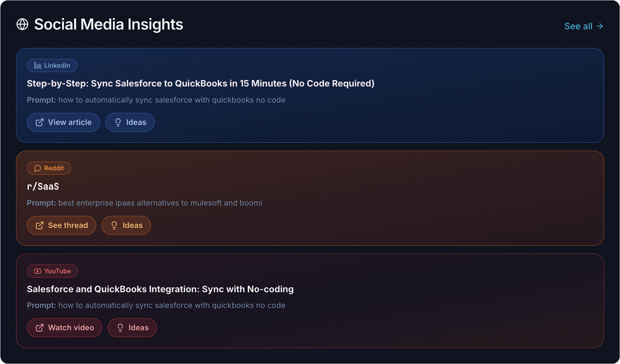Open the Watch video button

pyautogui.click(x=65, y=328)
